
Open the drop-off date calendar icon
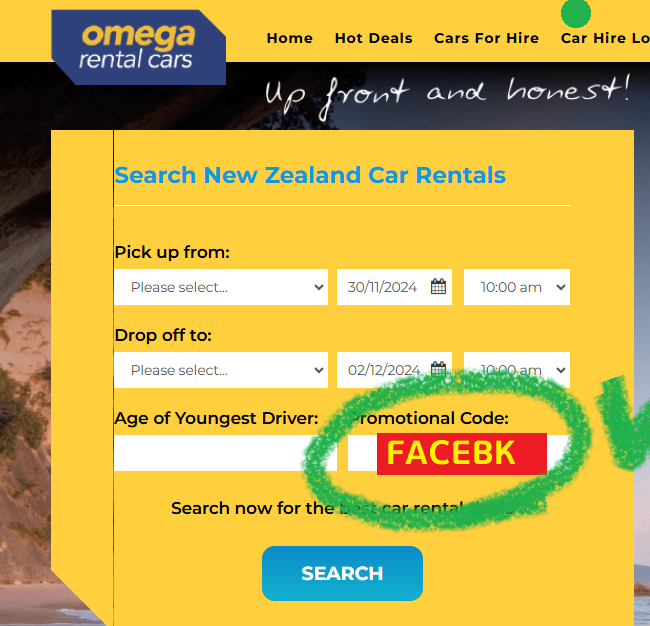[438, 369]
